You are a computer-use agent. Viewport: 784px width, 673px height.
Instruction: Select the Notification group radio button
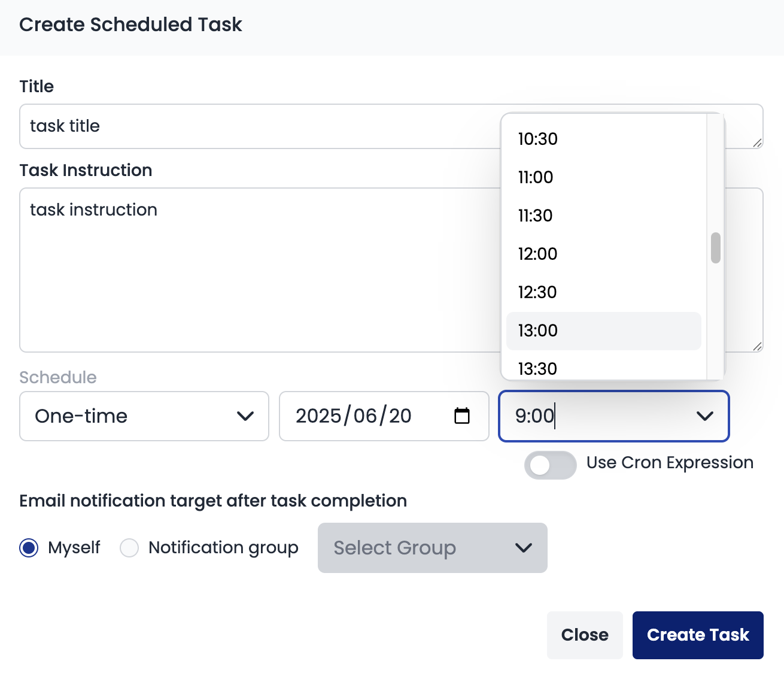pos(129,547)
